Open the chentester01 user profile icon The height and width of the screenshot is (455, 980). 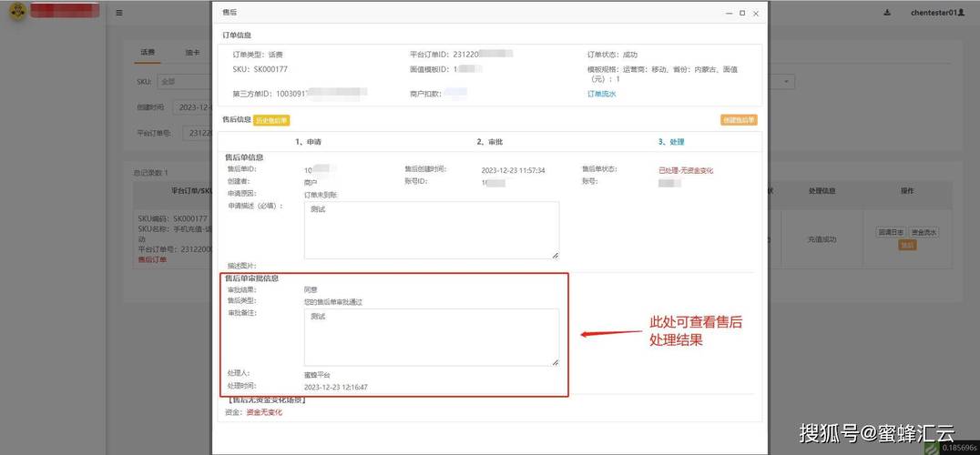pyautogui.click(x=961, y=13)
